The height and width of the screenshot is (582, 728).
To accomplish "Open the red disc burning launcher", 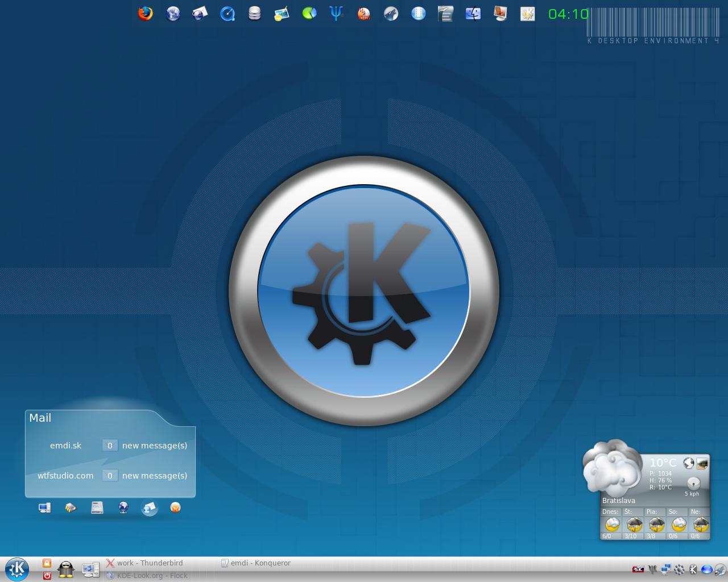I will tap(364, 13).
